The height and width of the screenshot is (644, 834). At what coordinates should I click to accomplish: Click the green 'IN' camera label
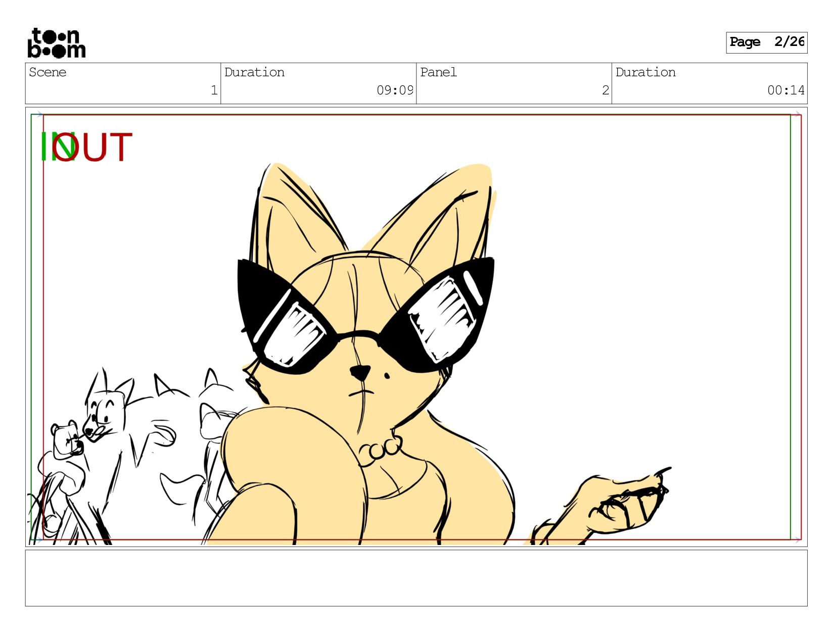pos(57,147)
